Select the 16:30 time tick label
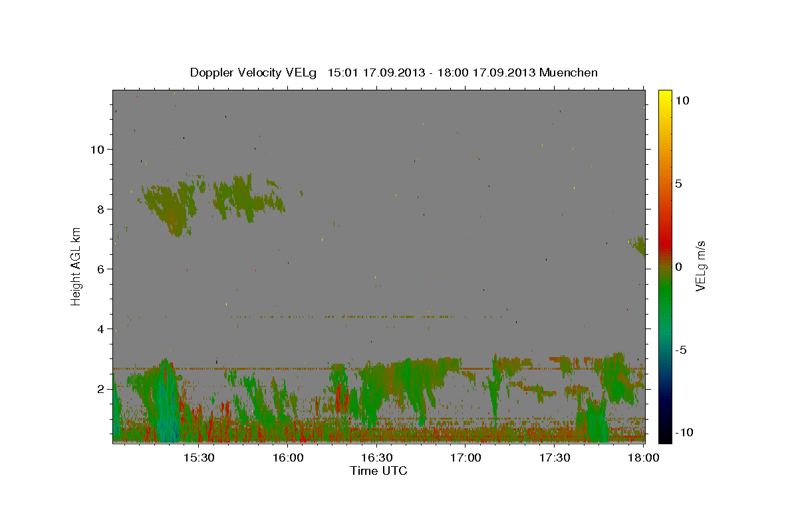This screenshot has width=798, height=532. point(377,458)
